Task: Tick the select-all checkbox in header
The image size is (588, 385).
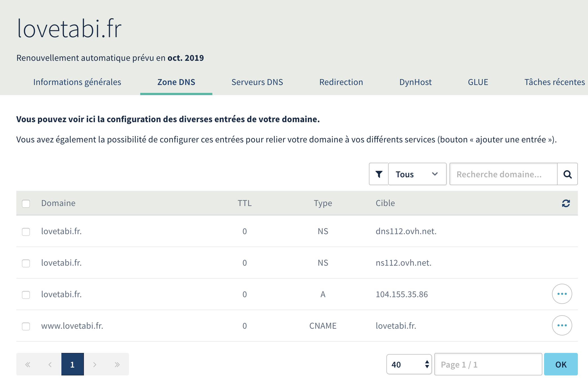Action: [x=26, y=203]
